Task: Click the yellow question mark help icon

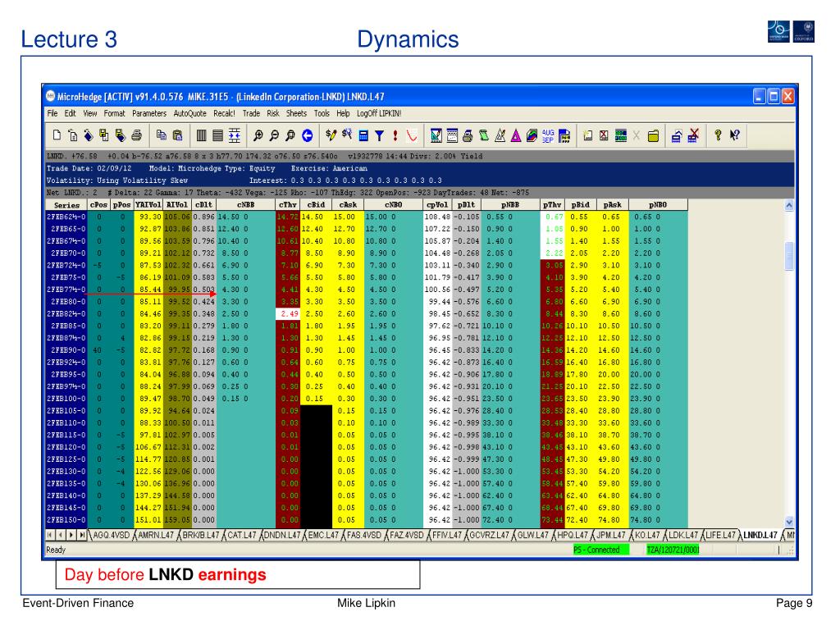Action: 718,135
